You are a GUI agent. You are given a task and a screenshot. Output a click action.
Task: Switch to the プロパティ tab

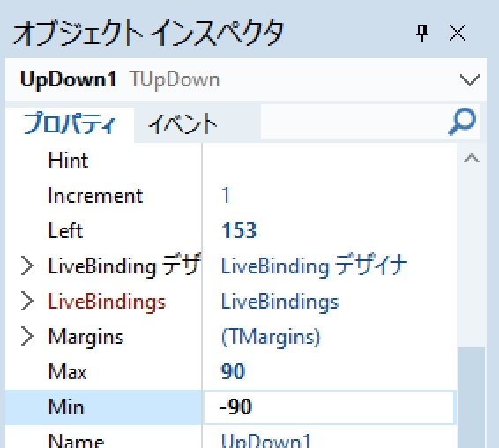pyautogui.click(x=70, y=124)
